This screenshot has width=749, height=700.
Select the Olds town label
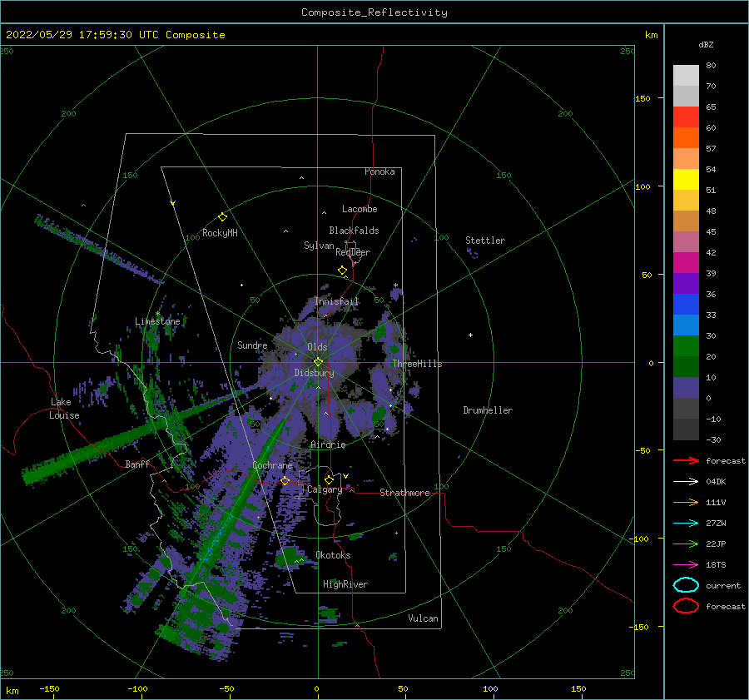[317, 347]
